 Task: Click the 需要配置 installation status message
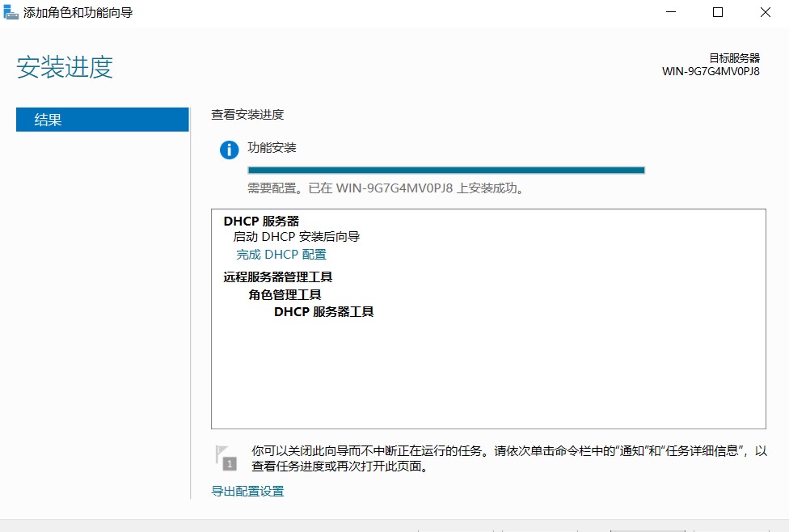tap(386, 188)
